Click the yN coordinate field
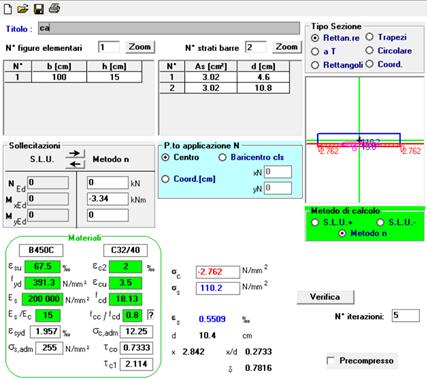 tap(278, 188)
